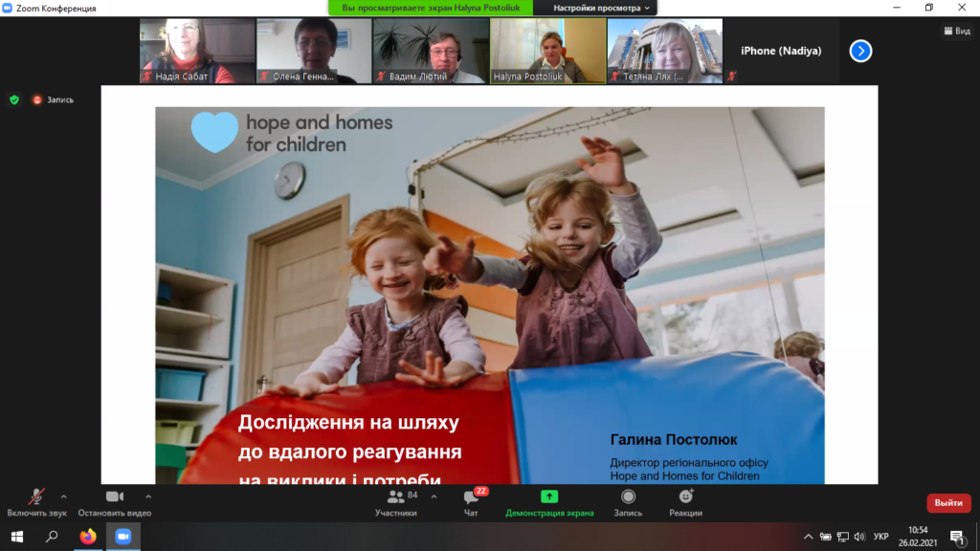This screenshot has height=551, width=980.
Task: Click the Record icon in toolbar
Action: (628, 496)
